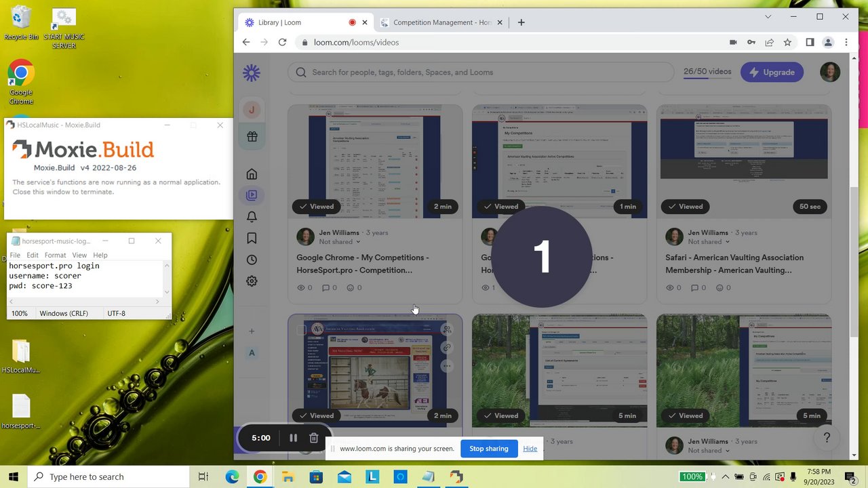Open the A space in Loom sidebar
The width and height of the screenshot is (868, 488).
(x=252, y=353)
